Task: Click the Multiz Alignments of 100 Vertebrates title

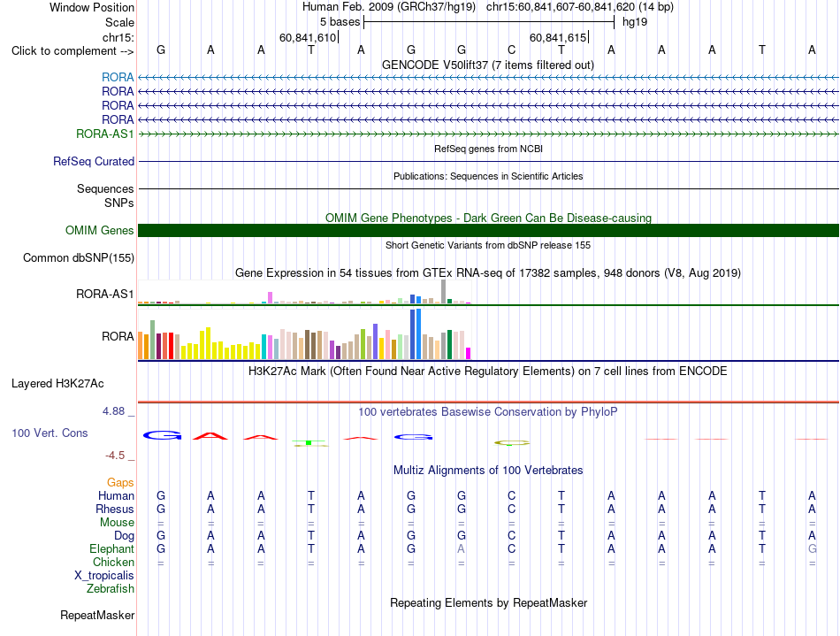Action: (x=488, y=470)
